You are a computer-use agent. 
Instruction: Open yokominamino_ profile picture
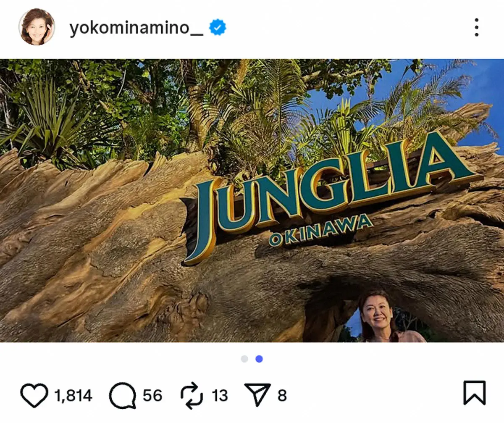[x=37, y=27]
